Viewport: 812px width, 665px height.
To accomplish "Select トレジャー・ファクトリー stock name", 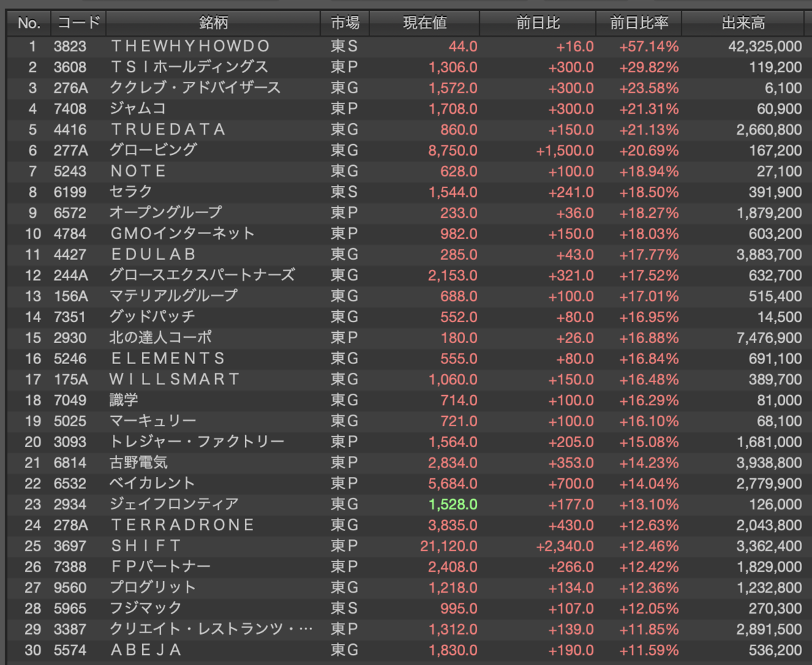I will [197, 442].
